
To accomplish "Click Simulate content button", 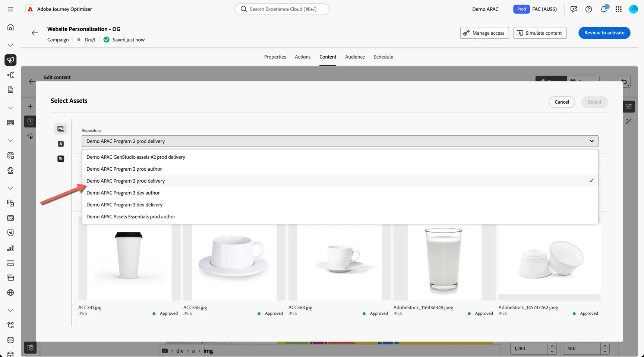I will pyautogui.click(x=540, y=33).
